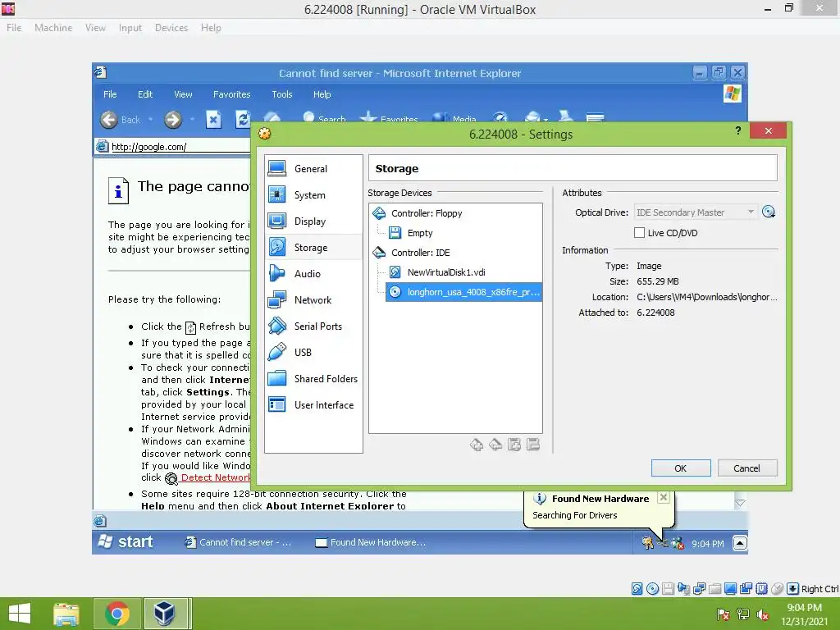840x630 pixels.
Task: Open the VirtualBox View menu
Action: coord(95,28)
